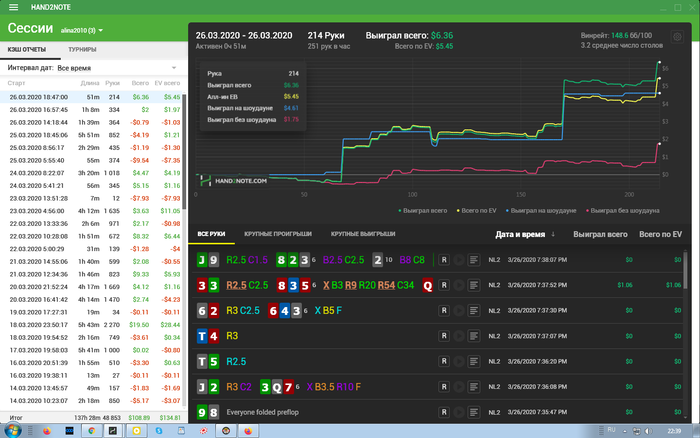Sort by Выиграл всего column header
Screen dimensions: 700x438
point(600,234)
